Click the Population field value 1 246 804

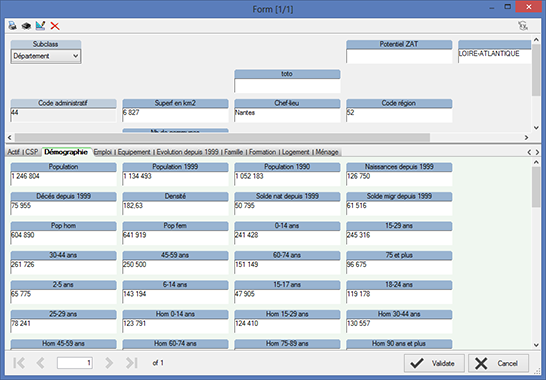click(x=63, y=179)
